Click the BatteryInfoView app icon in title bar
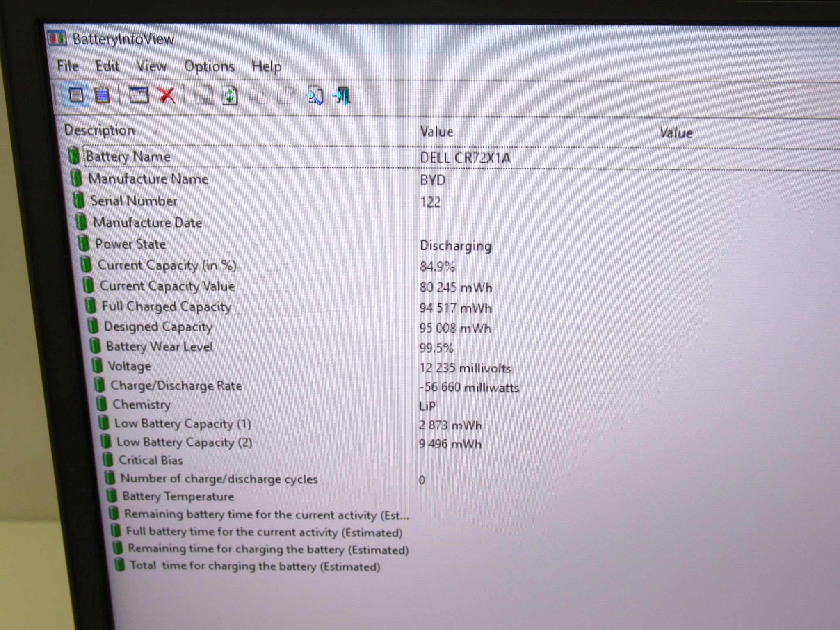 (x=57, y=39)
